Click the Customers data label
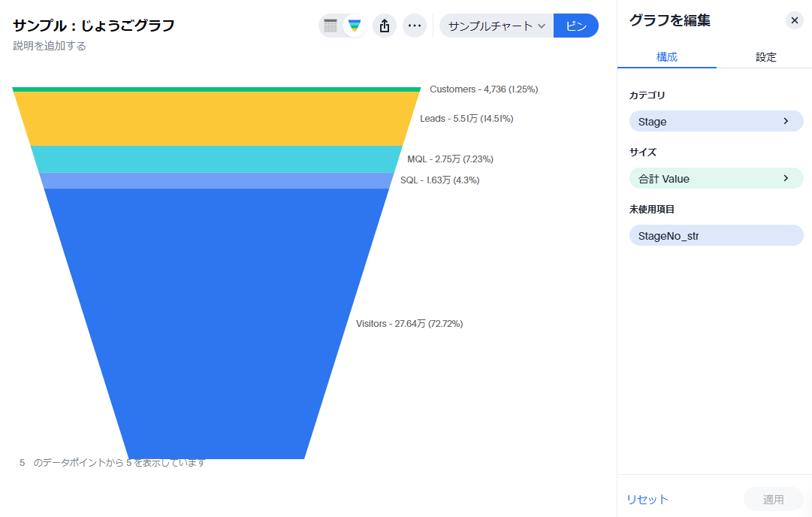This screenshot has height=517, width=812. (x=483, y=89)
